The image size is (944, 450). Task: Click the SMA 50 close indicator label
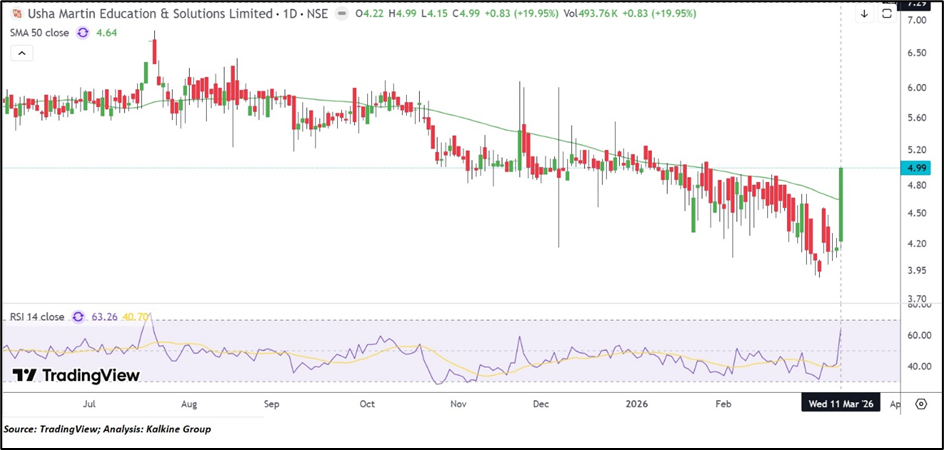click(38, 33)
